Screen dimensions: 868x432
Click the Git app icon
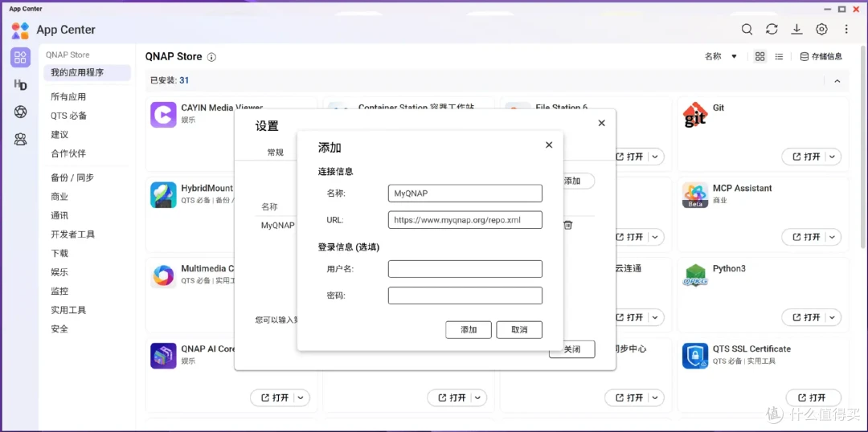click(694, 115)
